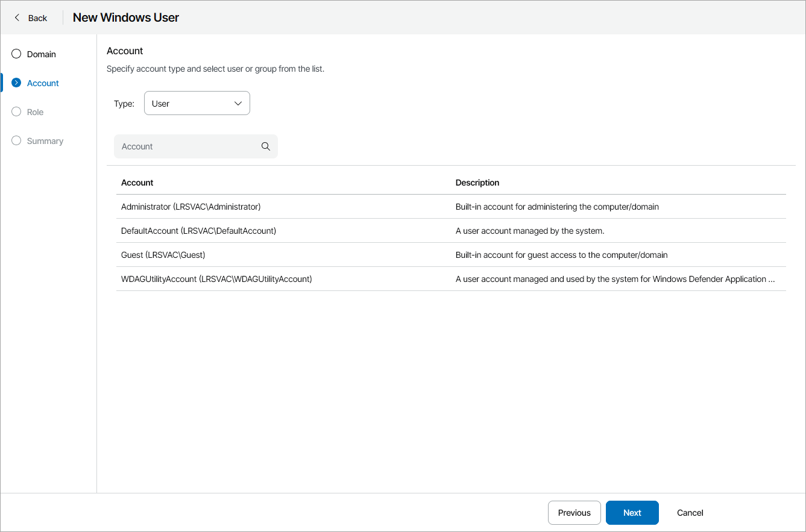Click the Role step circle icon
Screen dimensions: 806x532
click(16, 112)
